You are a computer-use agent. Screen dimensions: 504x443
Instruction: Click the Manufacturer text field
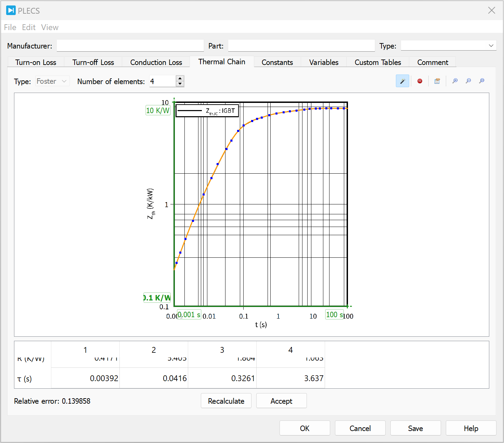coord(130,46)
